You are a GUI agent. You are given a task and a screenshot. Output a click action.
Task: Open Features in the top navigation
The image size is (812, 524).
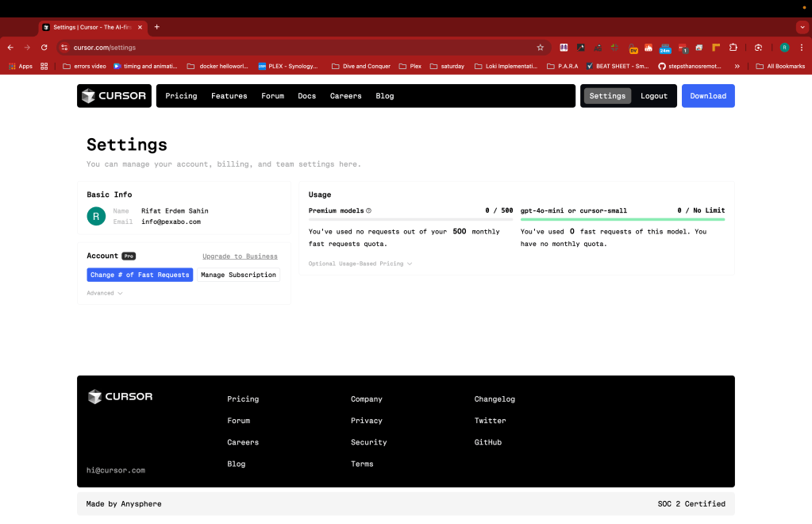(229, 96)
